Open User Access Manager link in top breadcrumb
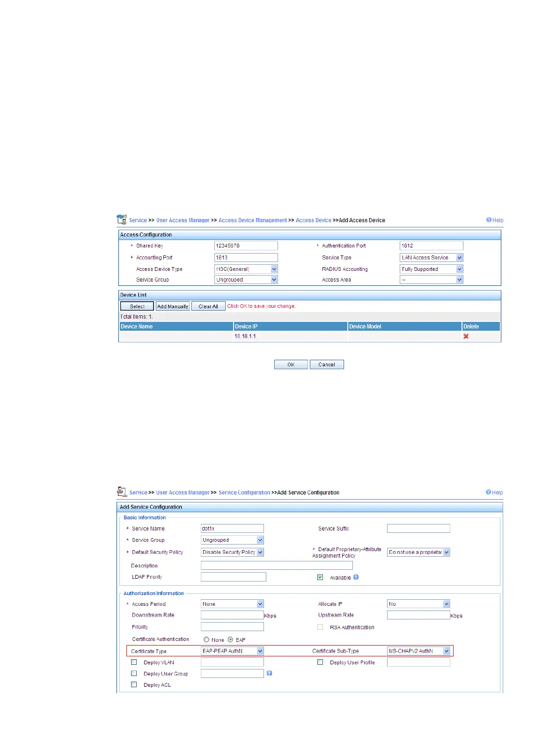The width and height of the screenshot is (557, 756). (x=183, y=220)
